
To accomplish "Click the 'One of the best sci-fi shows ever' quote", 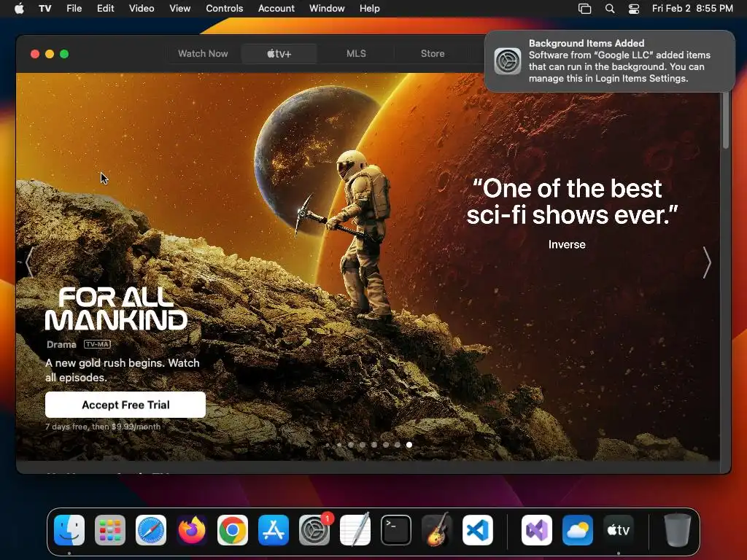I will 572,201.
